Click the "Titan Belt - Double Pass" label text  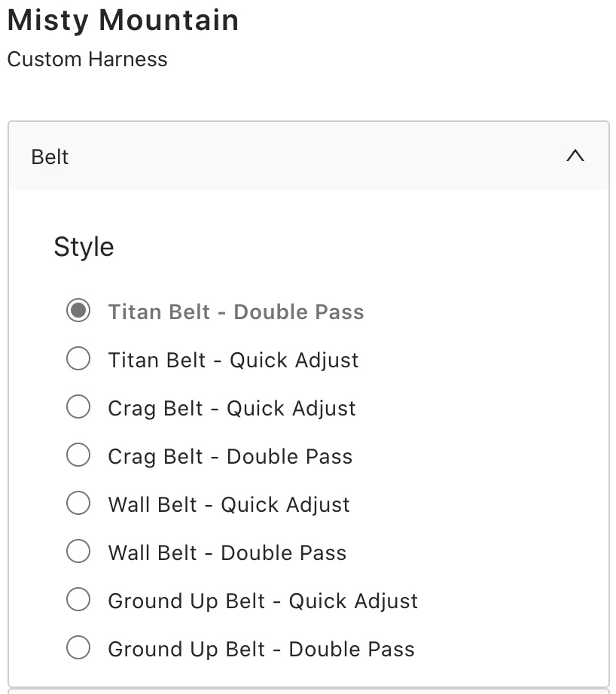(x=236, y=312)
